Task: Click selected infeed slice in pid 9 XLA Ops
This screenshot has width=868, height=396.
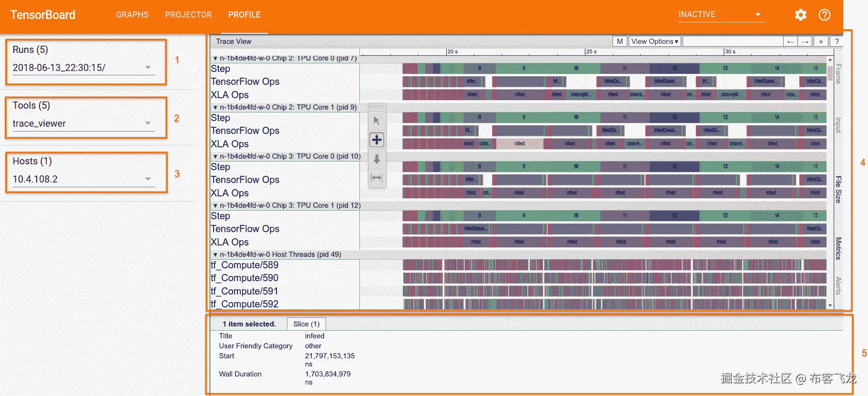Action: tap(520, 143)
